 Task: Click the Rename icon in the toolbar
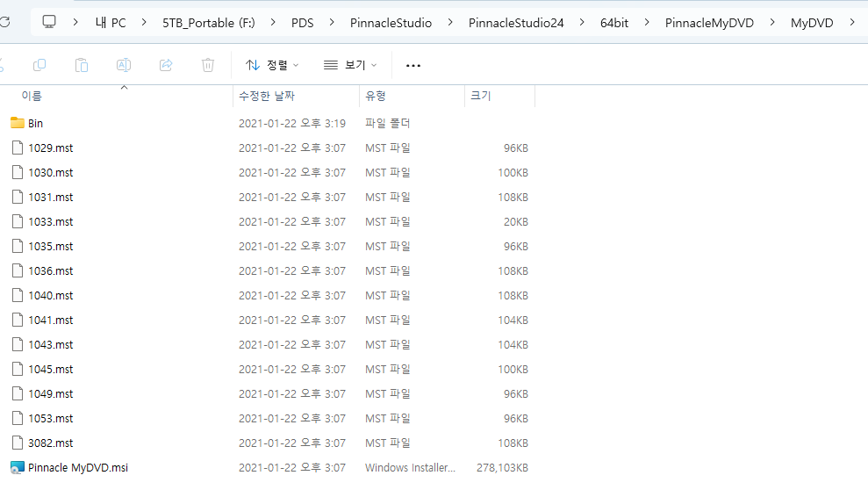tap(124, 65)
